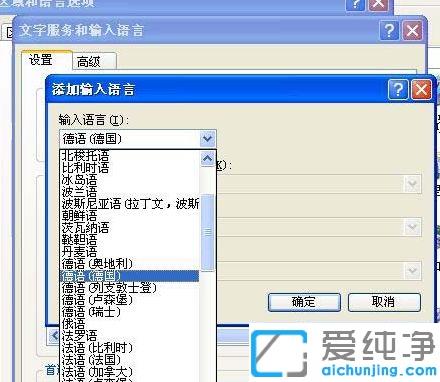
Task: Close the 添加输入语言 dialog
Action: pyautogui.click(x=421, y=90)
